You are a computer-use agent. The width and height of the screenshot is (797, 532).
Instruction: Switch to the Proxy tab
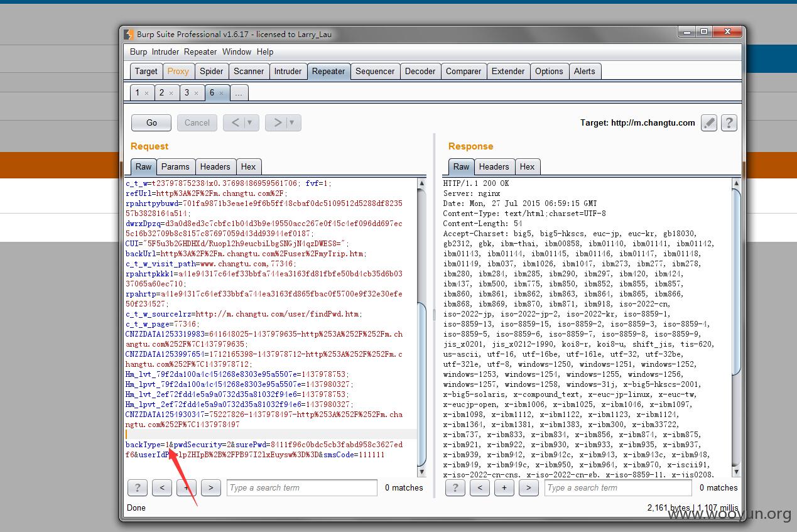point(178,72)
